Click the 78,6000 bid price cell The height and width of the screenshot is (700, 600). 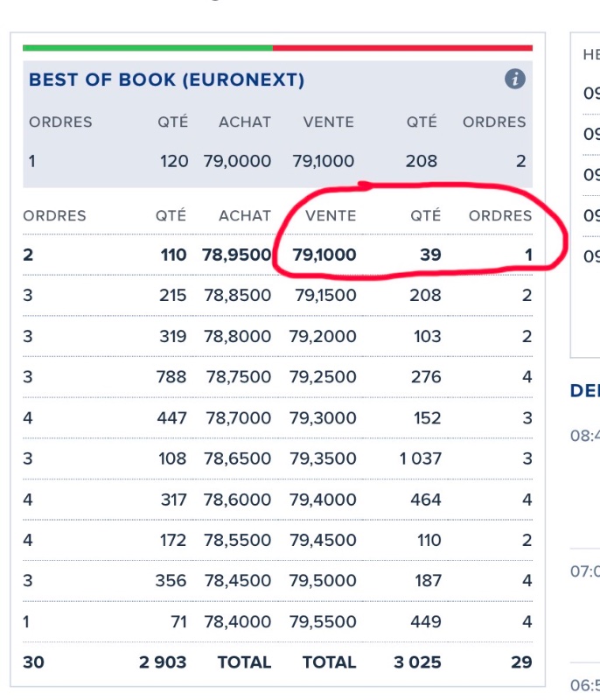pyautogui.click(x=237, y=500)
